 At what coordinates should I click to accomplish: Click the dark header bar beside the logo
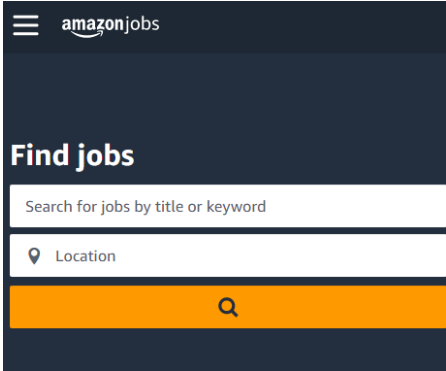point(300,26)
